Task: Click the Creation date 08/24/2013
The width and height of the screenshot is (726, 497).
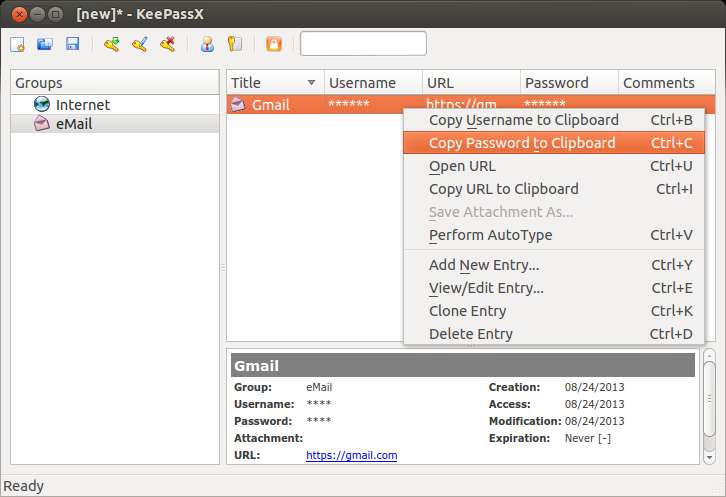Action: coord(595,387)
